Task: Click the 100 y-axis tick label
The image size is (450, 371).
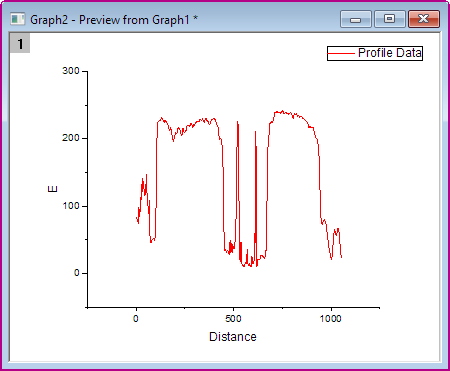Action: coord(71,206)
